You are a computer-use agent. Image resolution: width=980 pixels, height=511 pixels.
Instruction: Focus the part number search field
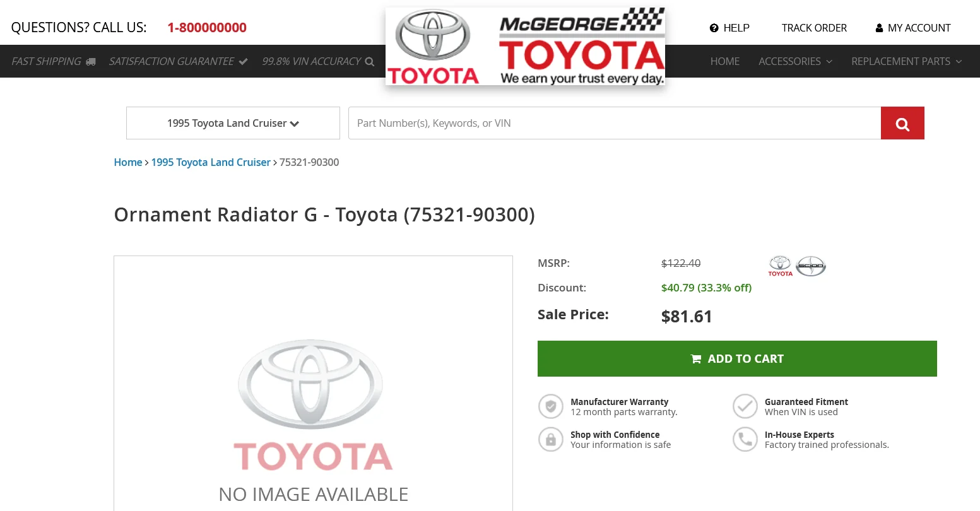click(x=615, y=123)
